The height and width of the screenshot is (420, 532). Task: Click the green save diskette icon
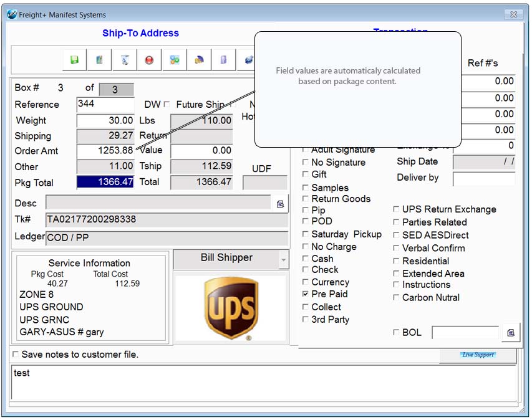pos(74,60)
